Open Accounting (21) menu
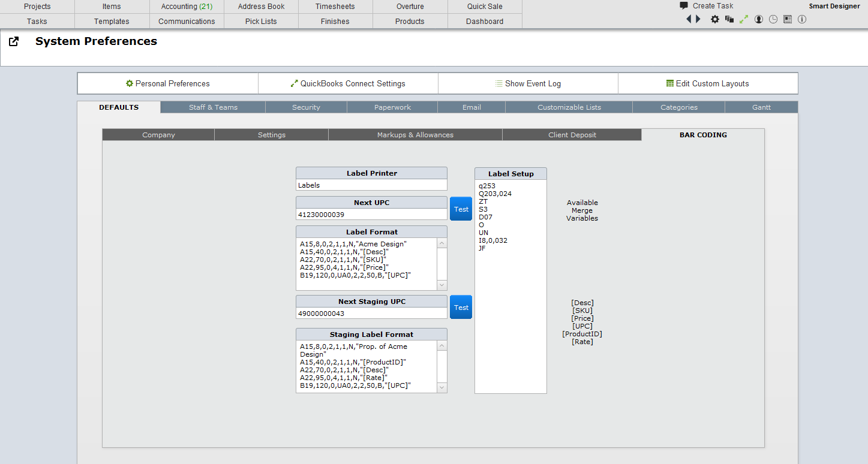Image resolution: width=868 pixels, height=464 pixels. 187,7
